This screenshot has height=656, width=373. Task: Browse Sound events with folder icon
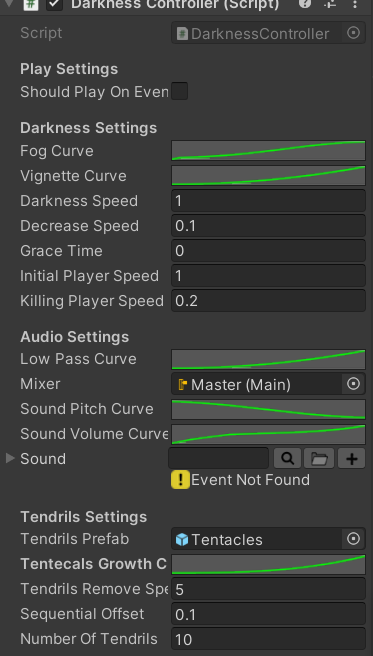point(319,459)
